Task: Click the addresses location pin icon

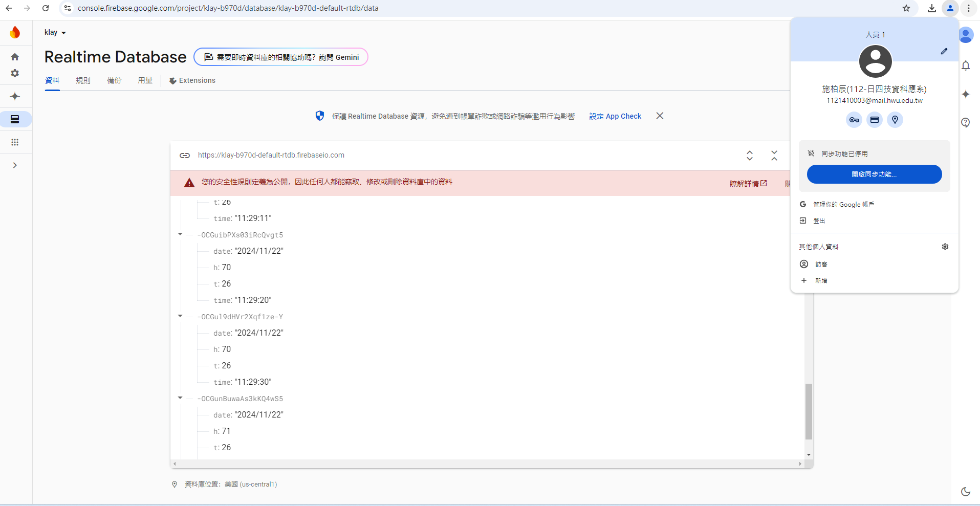Action: coord(895,120)
